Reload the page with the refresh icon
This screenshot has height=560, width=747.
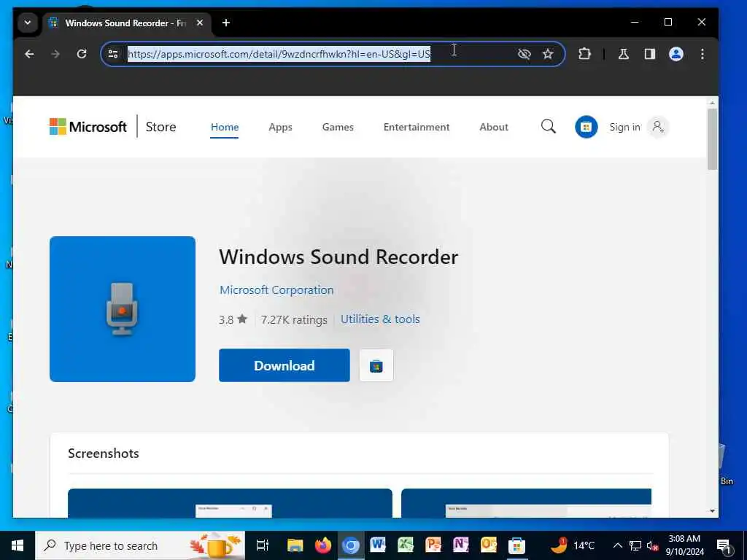pyautogui.click(x=82, y=54)
